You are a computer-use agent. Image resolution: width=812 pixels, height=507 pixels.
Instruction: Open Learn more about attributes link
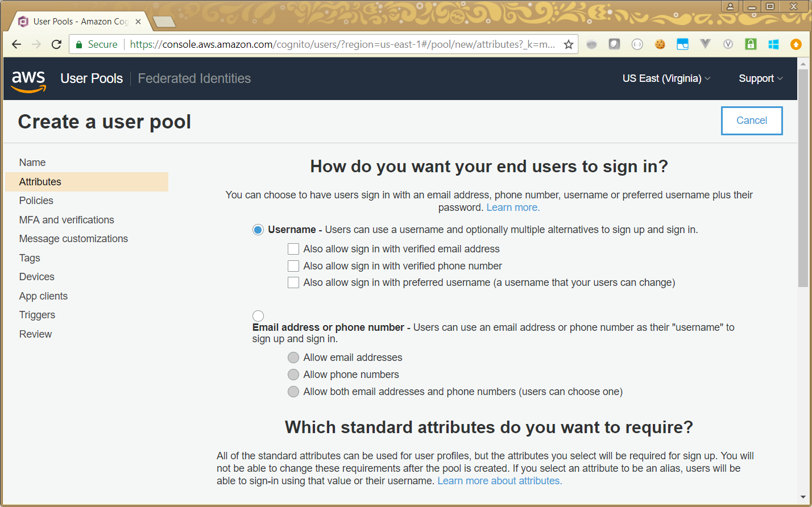(499, 481)
